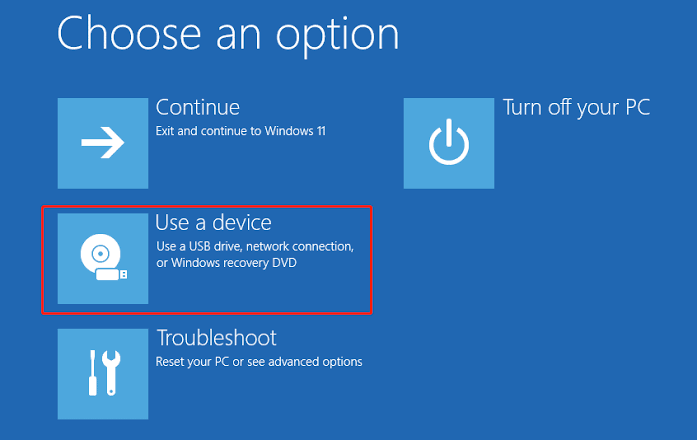Click the USB stick glyph on the device tile
Viewport: 697px width, 440px height.
pos(117,272)
